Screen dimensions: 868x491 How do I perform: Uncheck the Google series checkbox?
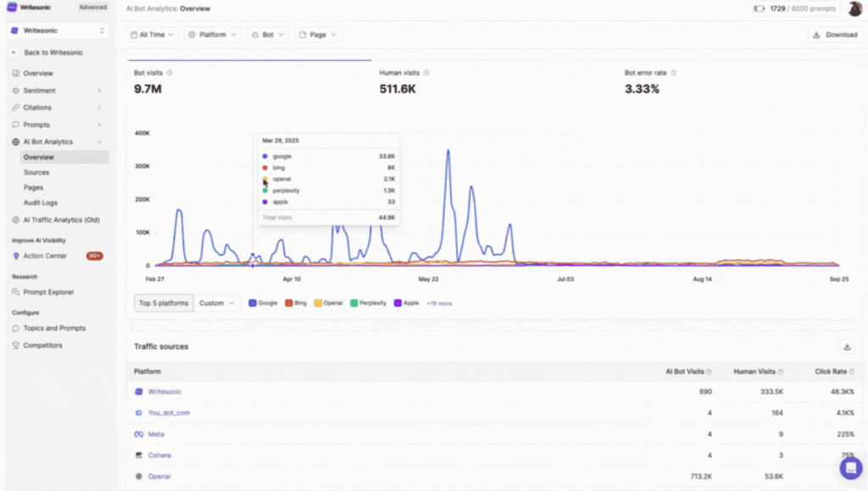[253, 303]
